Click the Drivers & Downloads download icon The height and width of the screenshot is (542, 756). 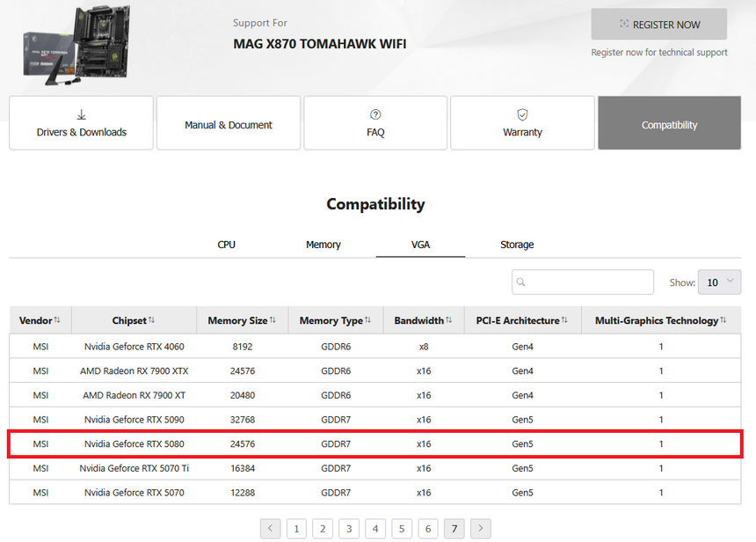pos(81,114)
